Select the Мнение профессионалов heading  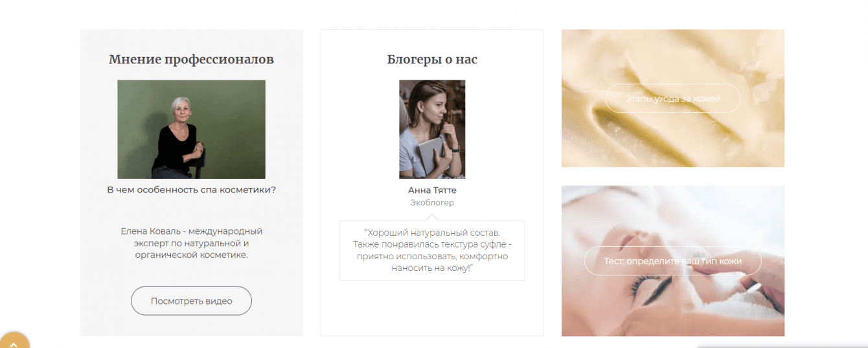point(191,60)
